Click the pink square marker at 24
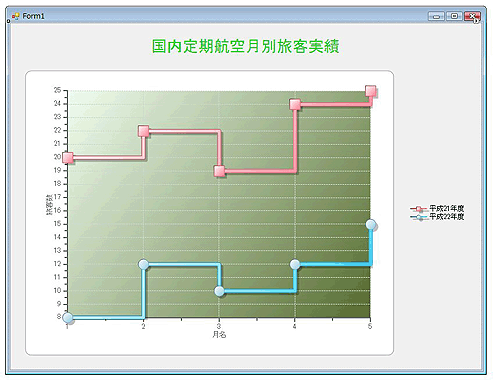The width and height of the screenshot is (500, 380). pos(295,104)
